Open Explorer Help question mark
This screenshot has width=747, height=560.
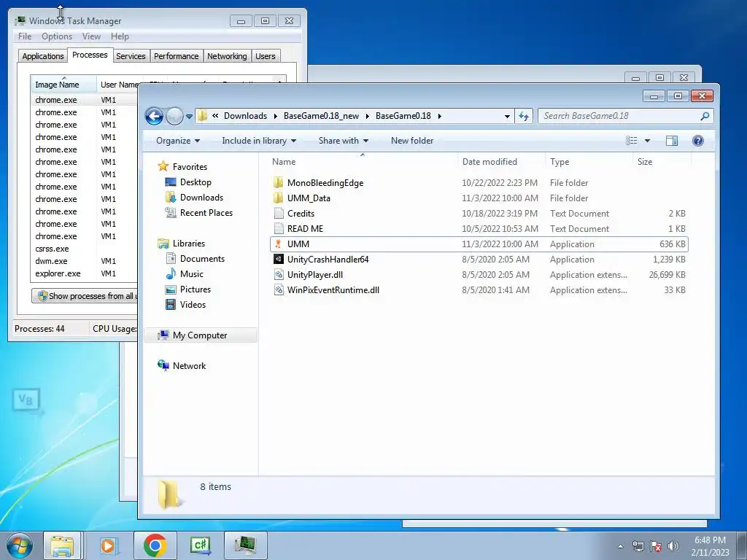(698, 141)
